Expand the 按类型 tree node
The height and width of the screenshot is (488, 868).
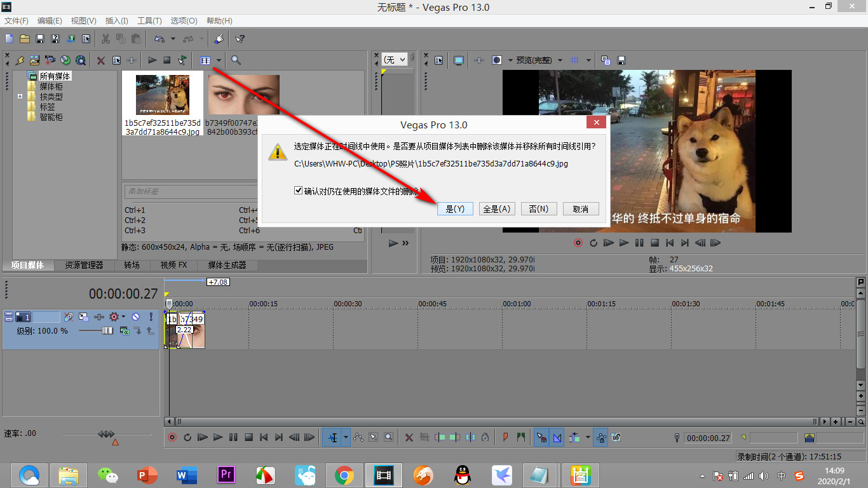(20, 97)
